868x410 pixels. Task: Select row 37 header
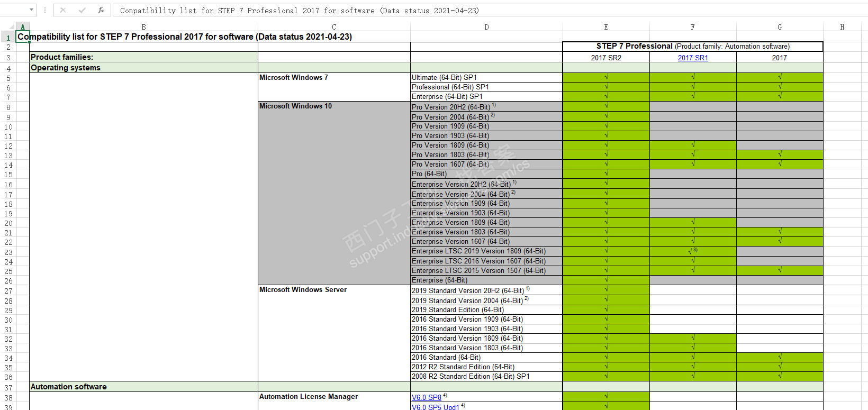[8, 387]
